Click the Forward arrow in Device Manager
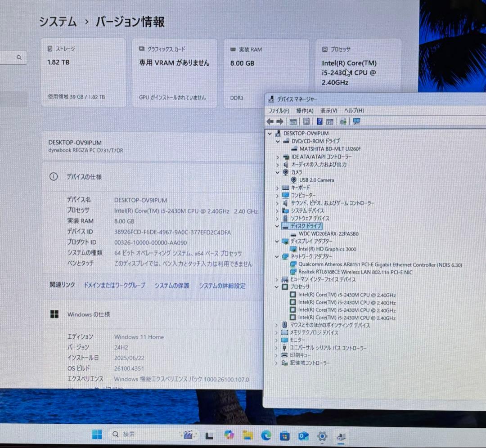Image resolution: width=486 pixels, height=448 pixels. [x=280, y=121]
